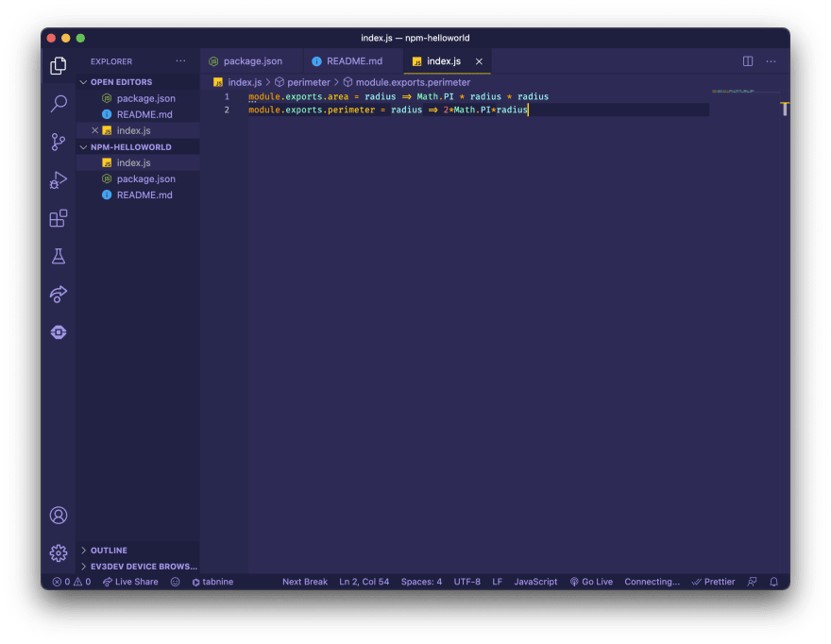Open feedback person icon in status bar

[x=752, y=582]
